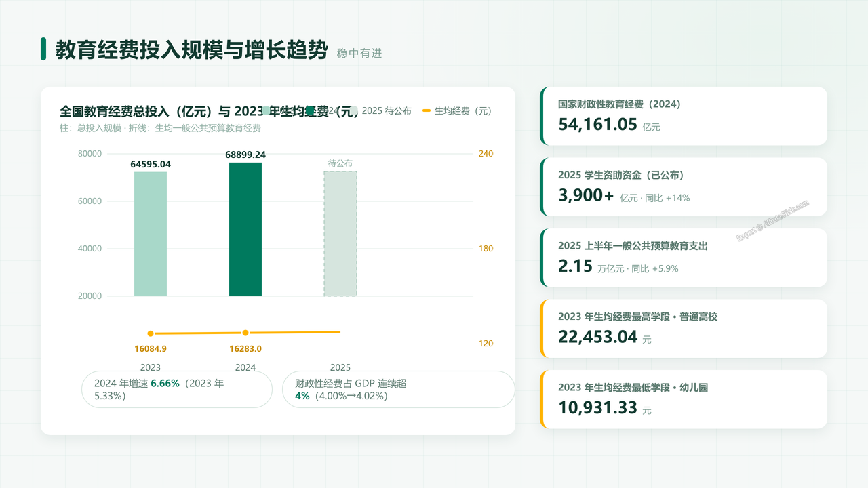
Task: Click the left axis value 80000
Action: pos(90,154)
